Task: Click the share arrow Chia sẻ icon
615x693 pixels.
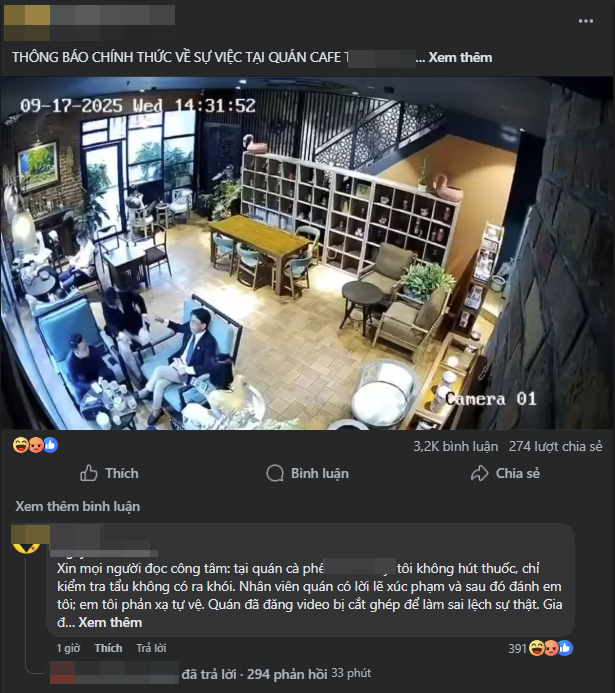Action: (479, 473)
